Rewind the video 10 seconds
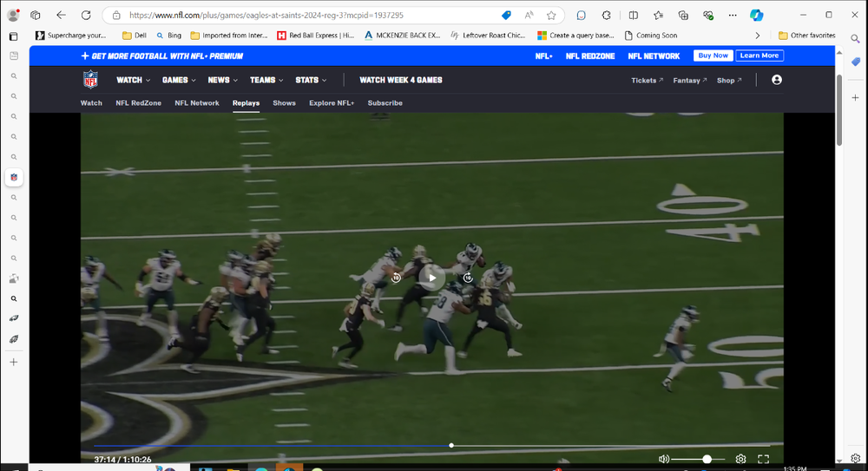This screenshot has width=868, height=471. click(396, 278)
